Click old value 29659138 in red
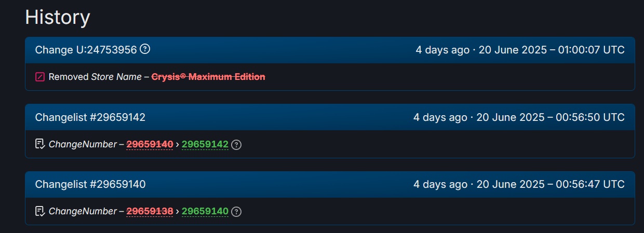The image size is (644, 233). [x=150, y=211]
